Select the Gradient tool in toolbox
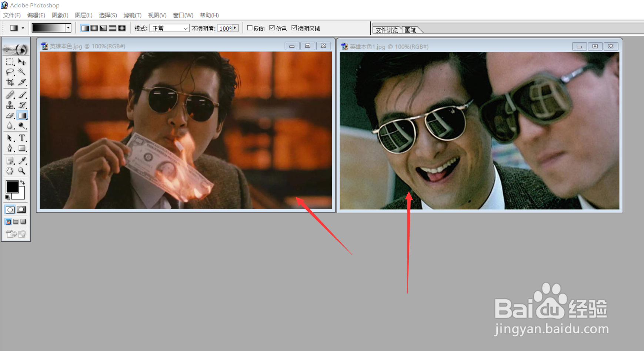The width and height of the screenshot is (644, 351). point(22,115)
